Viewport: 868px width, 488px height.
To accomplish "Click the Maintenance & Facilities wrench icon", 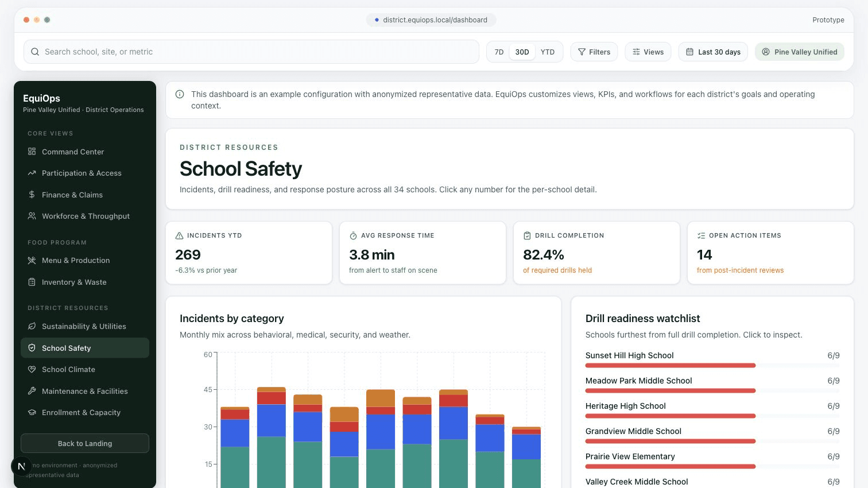I will 32,391.
